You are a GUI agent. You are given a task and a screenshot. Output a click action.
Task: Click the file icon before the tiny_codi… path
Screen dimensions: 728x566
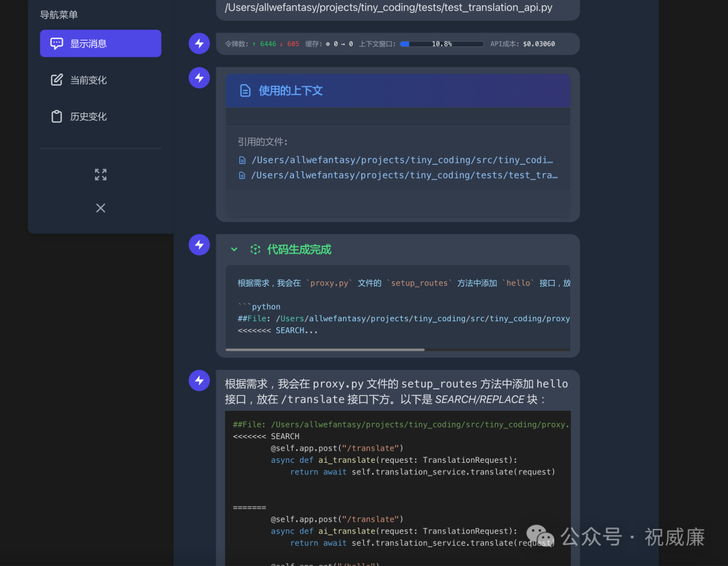242,161
